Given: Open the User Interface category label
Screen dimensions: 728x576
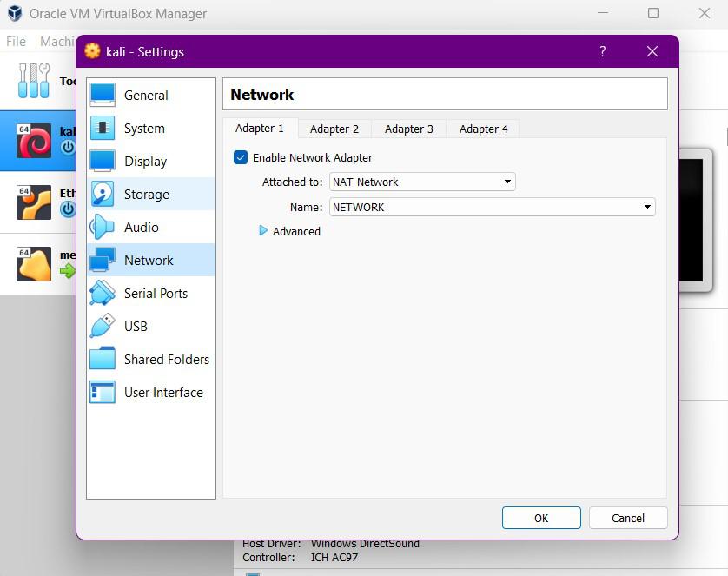Looking at the screenshot, I should (163, 392).
